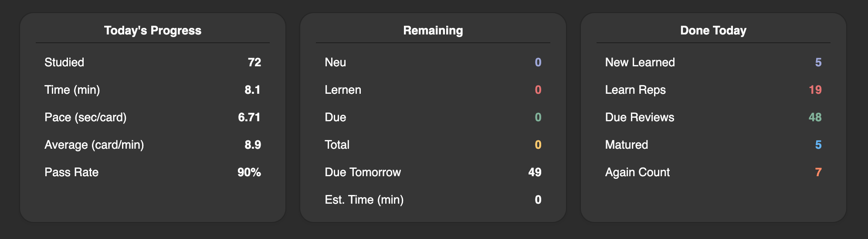This screenshot has height=239, width=868.
Task: Select the New Learned row label
Action: point(640,62)
